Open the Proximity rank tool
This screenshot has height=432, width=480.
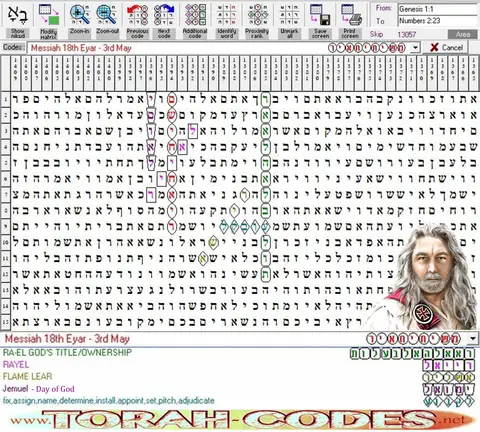click(257, 21)
